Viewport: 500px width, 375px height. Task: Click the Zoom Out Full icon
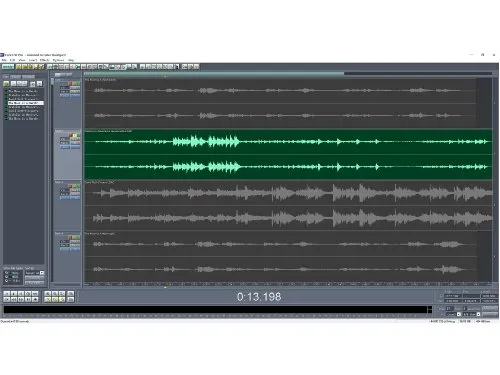click(62, 294)
